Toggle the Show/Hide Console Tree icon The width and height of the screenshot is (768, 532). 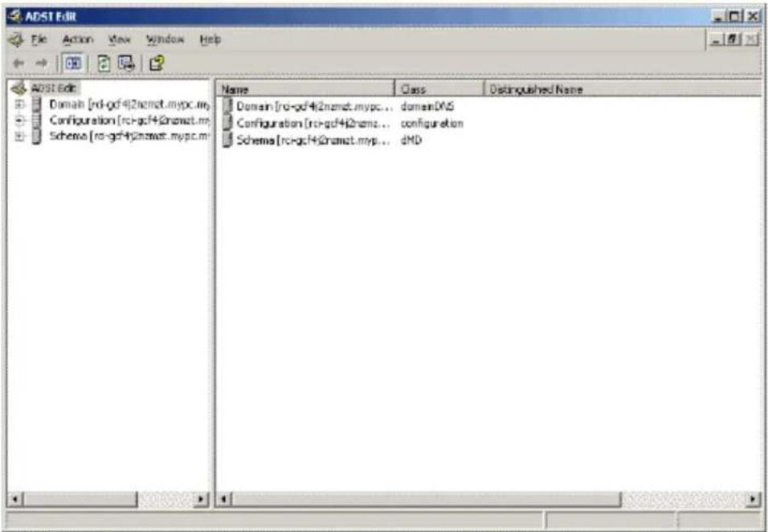[73, 63]
